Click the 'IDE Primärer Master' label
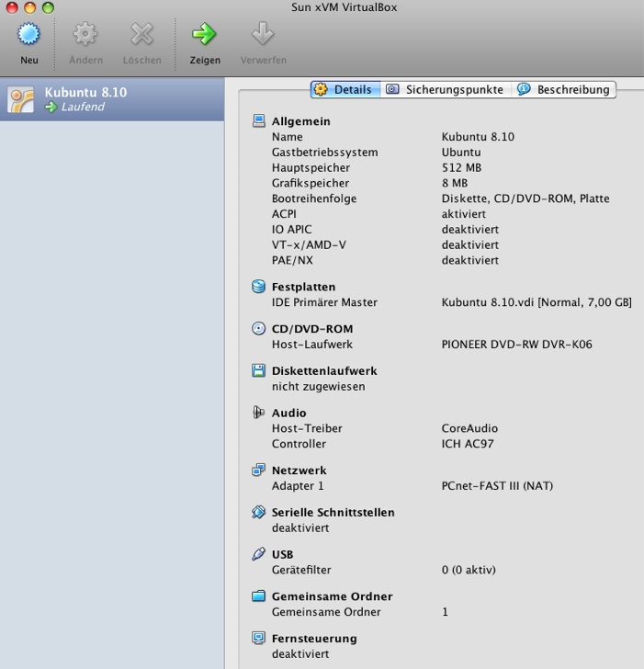The height and width of the screenshot is (669, 644). tap(324, 302)
